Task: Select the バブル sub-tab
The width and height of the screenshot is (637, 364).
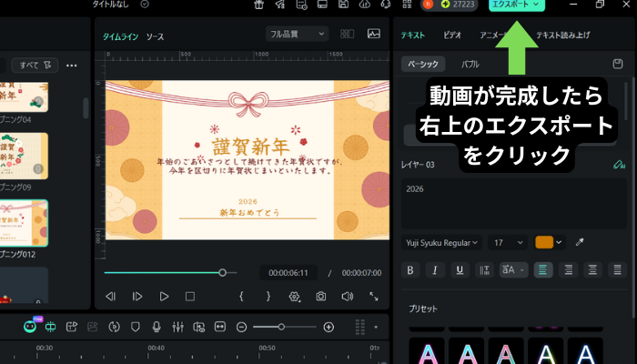Action: point(470,65)
